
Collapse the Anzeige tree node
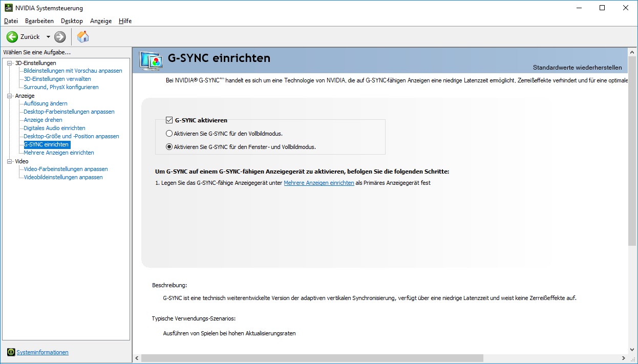click(x=9, y=96)
